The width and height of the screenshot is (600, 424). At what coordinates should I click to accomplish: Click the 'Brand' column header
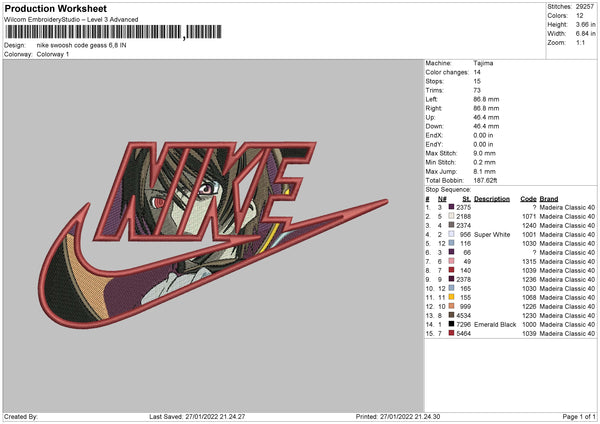tap(549, 199)
